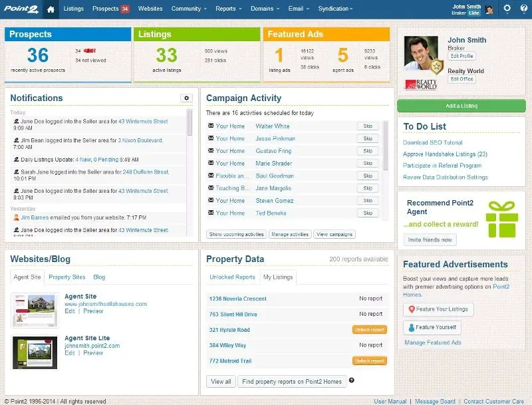Click Edit Office button
This screenshot has width=532, height=405.
[x=462, y=79]
